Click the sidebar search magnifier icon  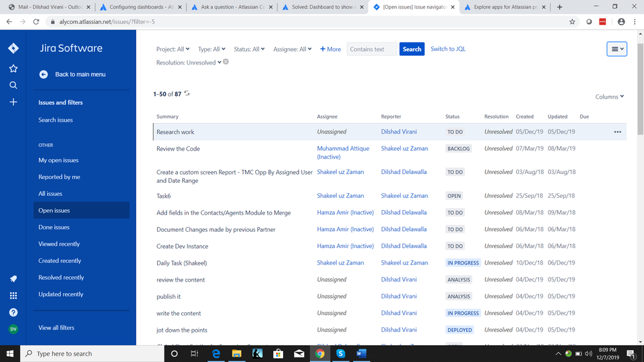coord(13,85)
